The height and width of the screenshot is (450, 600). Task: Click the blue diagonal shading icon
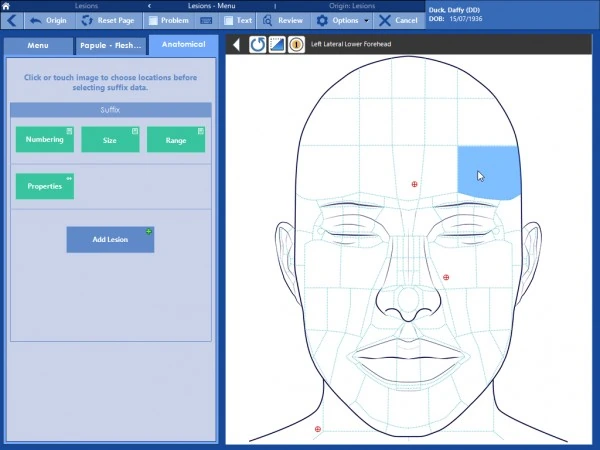[x=277, y=44]
